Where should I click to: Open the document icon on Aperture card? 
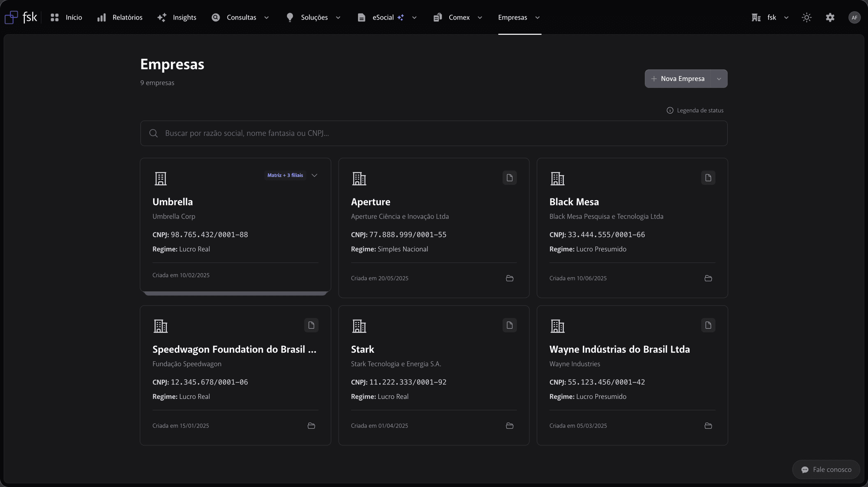[510, 178]
